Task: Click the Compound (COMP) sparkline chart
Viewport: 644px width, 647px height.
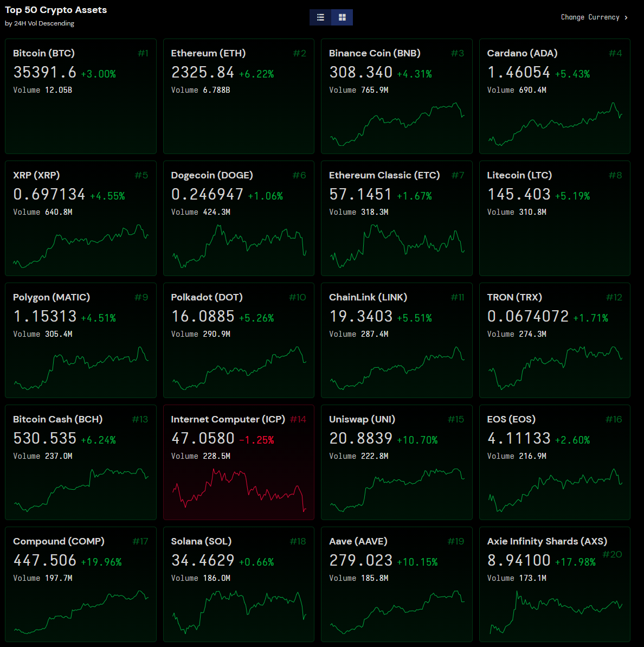Action: [x=81, y=612]
